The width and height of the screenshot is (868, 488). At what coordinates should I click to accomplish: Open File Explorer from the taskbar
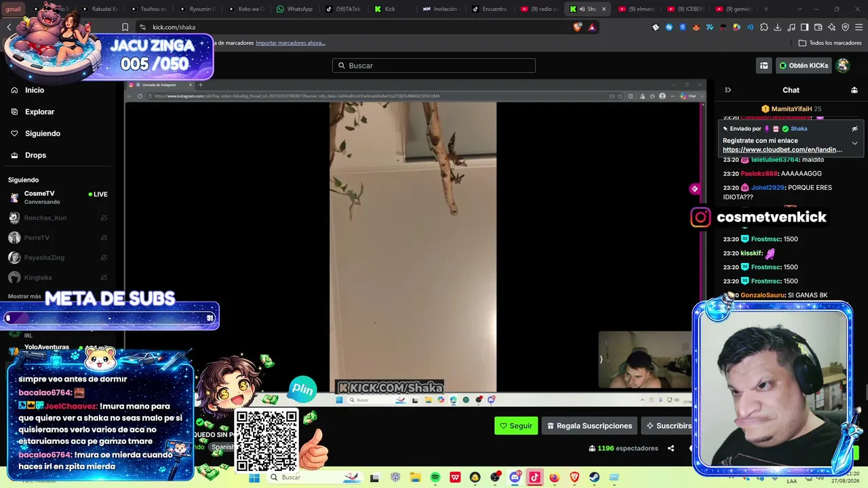click(415, 477)
